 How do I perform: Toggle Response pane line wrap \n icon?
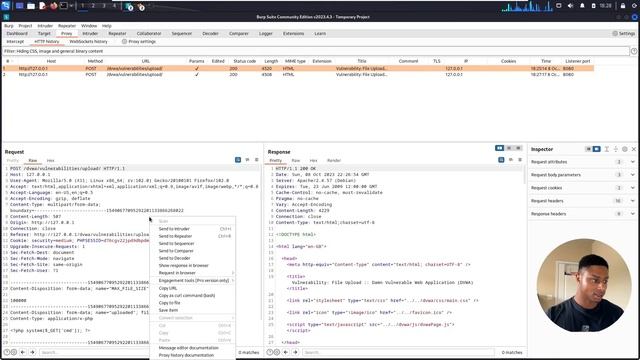pos(511,160)
